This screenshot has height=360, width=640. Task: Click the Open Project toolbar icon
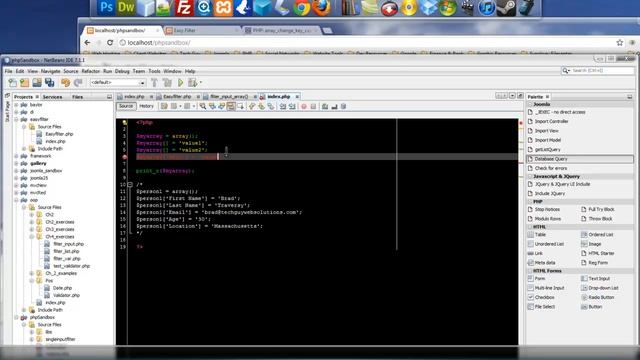37,83
